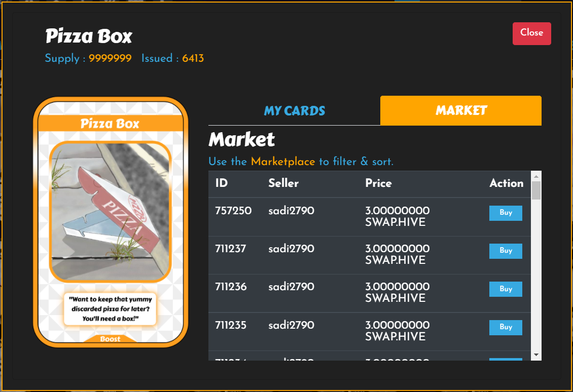573x392 pixels.
Task: Buy card ID 711237
Action: 506,251
